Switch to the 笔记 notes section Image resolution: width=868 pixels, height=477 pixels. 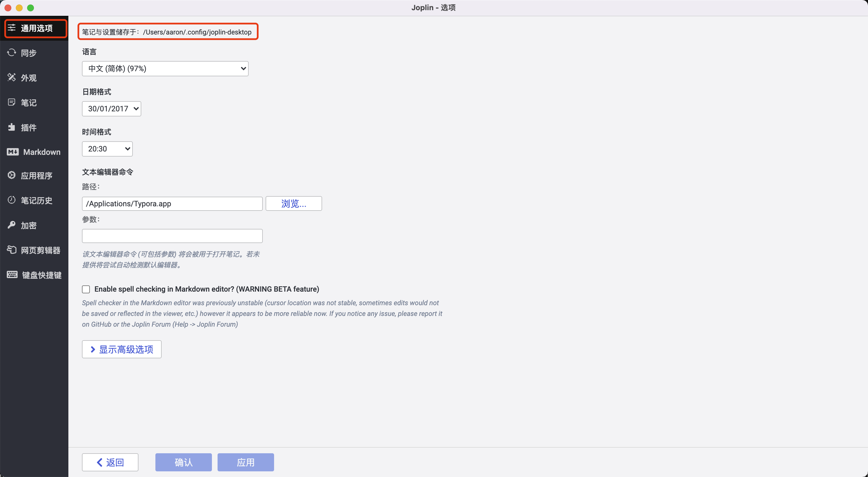(x=29, y=103)
